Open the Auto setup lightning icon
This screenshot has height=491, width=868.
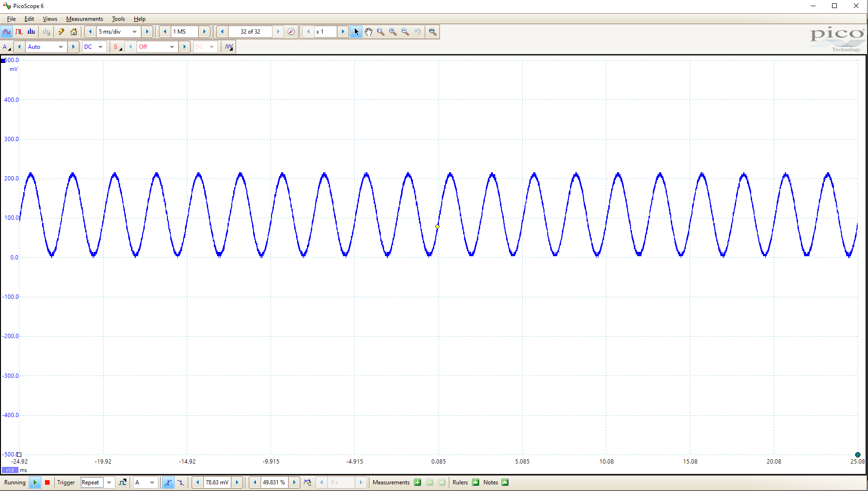pyautogui.click(x=61, y=32)
